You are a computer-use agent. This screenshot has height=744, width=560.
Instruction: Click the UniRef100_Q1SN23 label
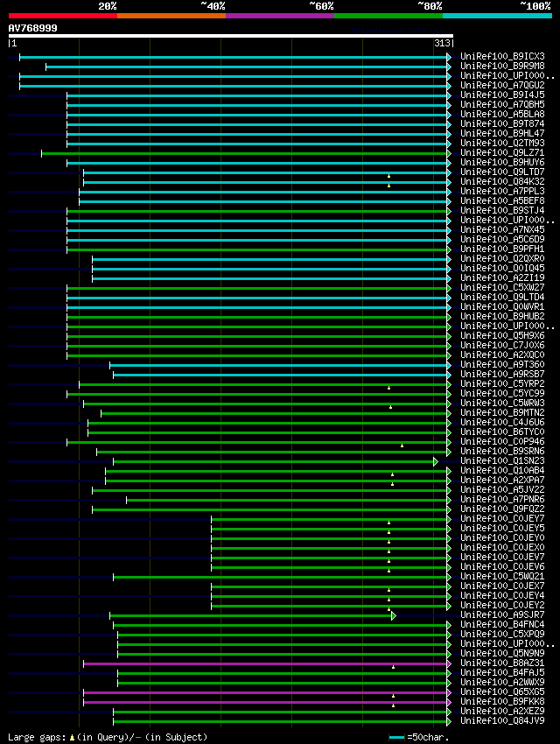pos(502,460)
